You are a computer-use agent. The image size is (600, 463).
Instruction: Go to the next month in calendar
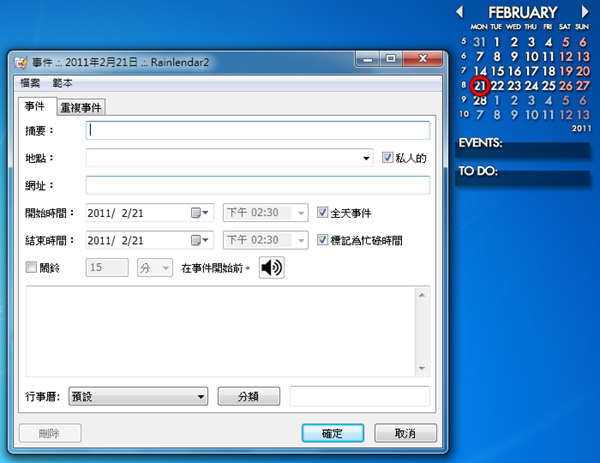tap(585, 12)
